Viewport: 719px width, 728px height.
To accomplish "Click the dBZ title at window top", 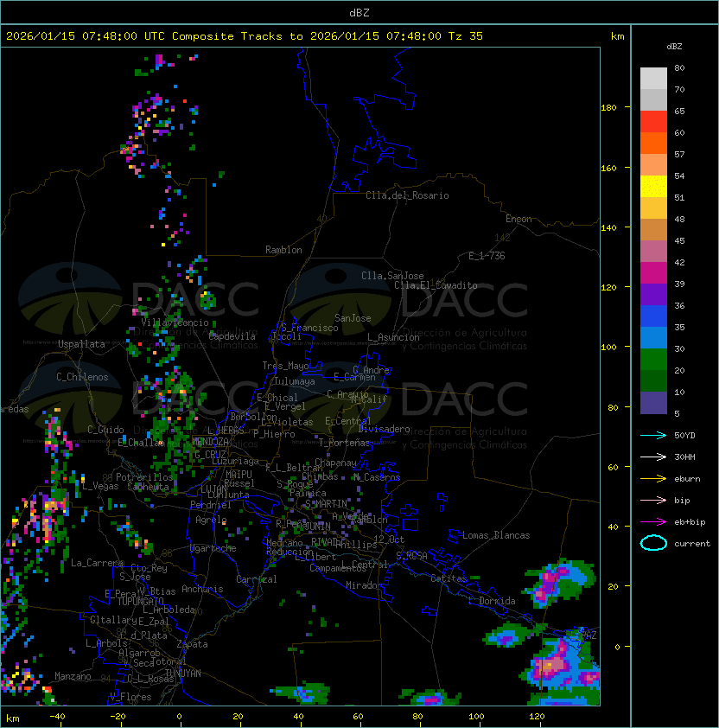I will [359, 12].
